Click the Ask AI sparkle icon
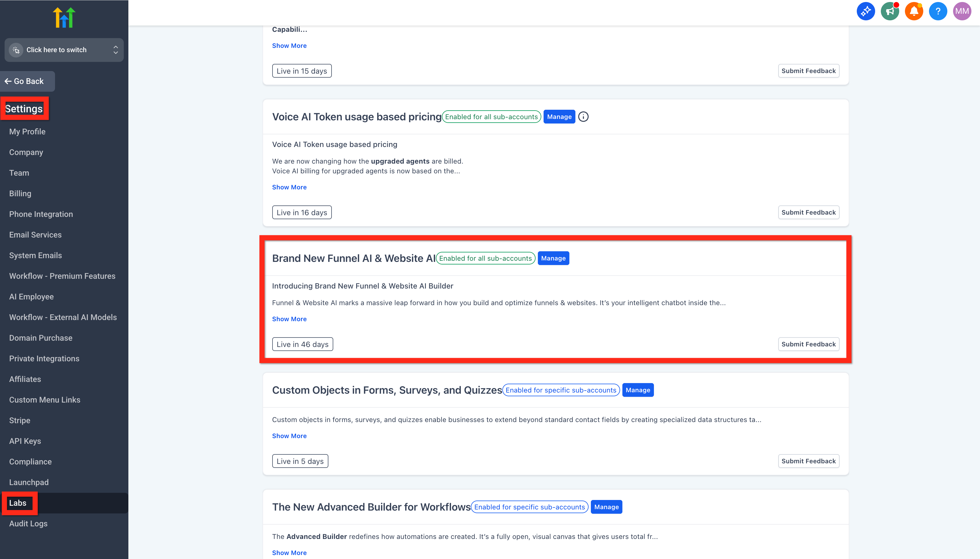The width and height of the screenshot is (980, 559). [866, 11]
